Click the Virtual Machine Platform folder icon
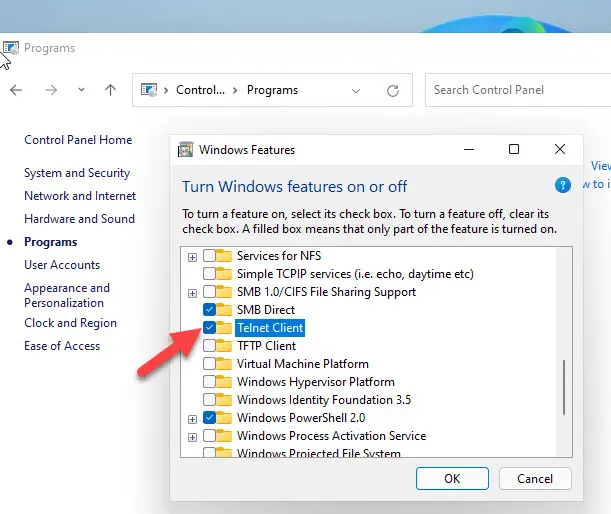Viewport: 611px width, 514px height. coord(224,364)
